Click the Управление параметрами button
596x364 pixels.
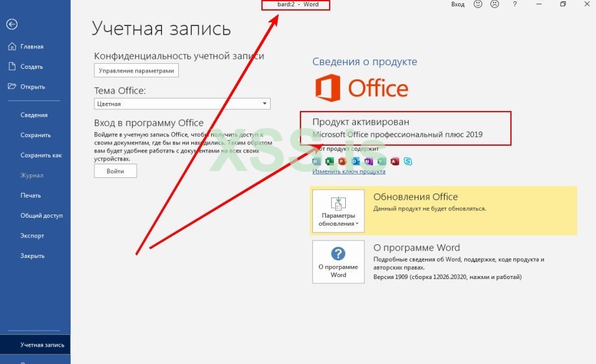(136, 71)
